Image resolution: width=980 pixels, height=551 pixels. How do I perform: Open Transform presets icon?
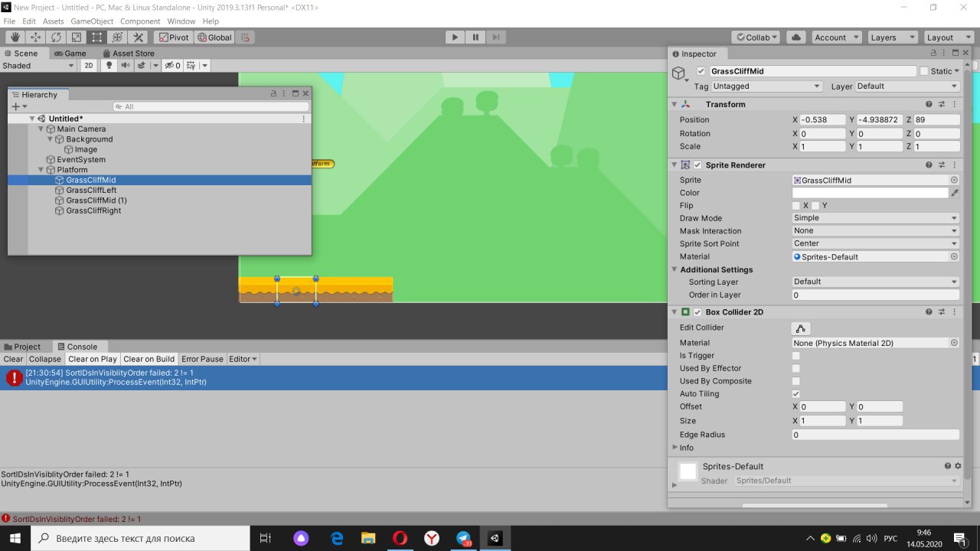pyautogui.click(x=942, y=104)
